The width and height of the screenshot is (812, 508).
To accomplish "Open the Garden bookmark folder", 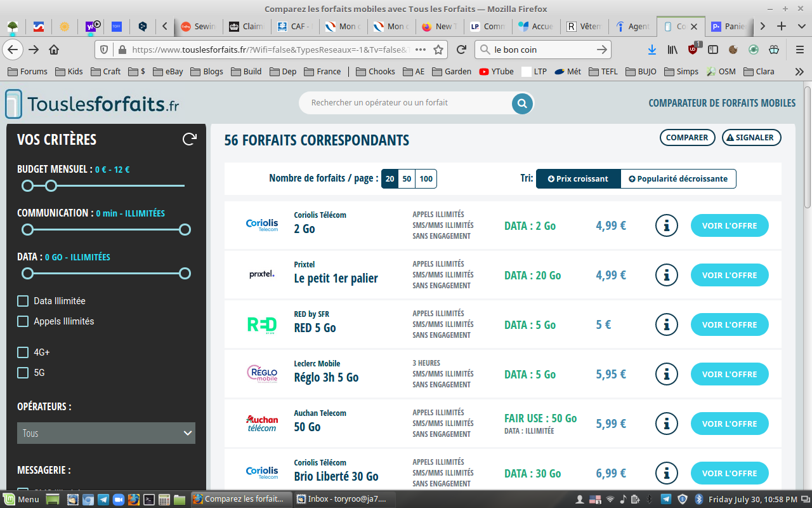I will [451, 72].
